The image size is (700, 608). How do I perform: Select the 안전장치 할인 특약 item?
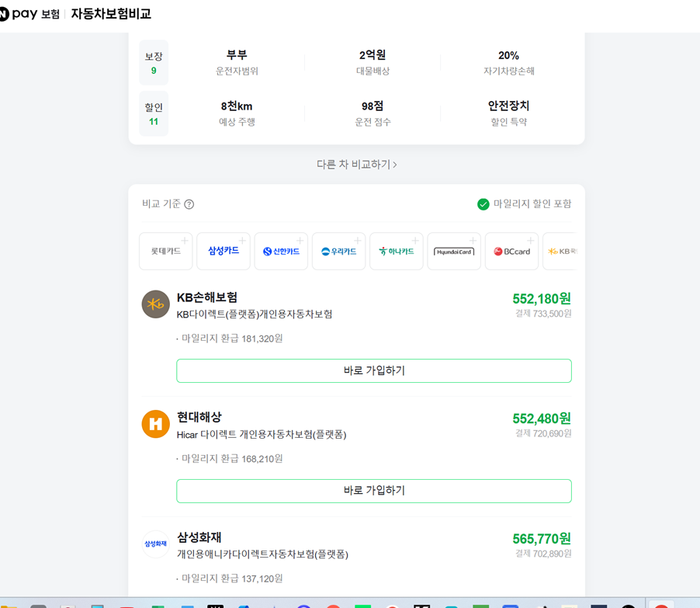click(x=508, y=113)
